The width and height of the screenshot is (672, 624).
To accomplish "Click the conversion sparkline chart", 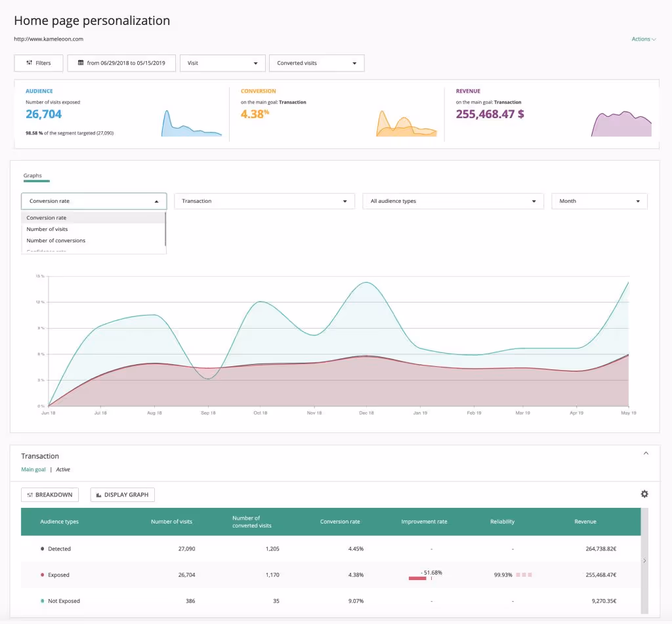I will [x=406, y=123].
